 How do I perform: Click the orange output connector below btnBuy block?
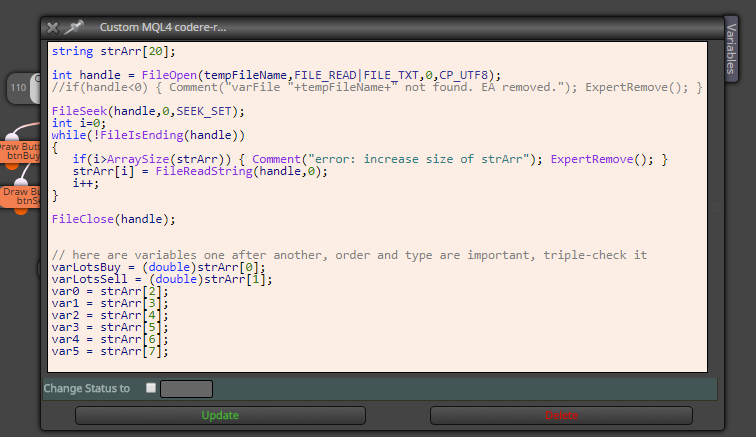(12, 165)
